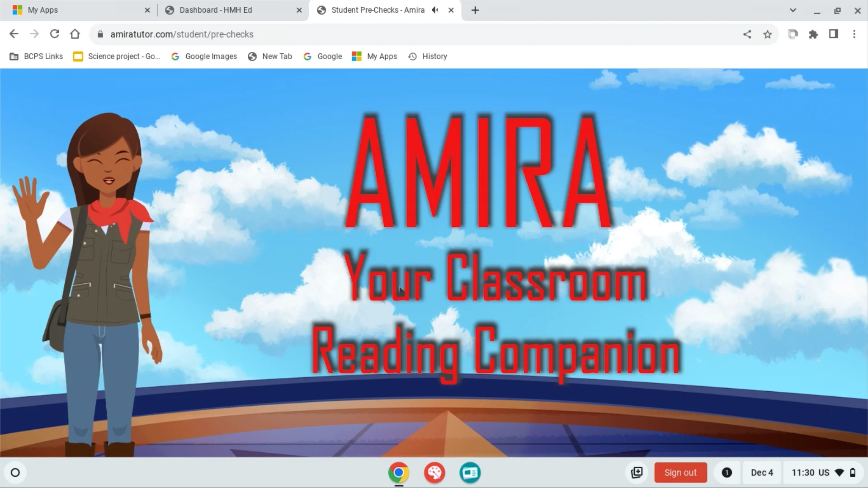Launch the Chrome Canvas palette app
Screen dimensions: 868x488
tap(434, 473)
